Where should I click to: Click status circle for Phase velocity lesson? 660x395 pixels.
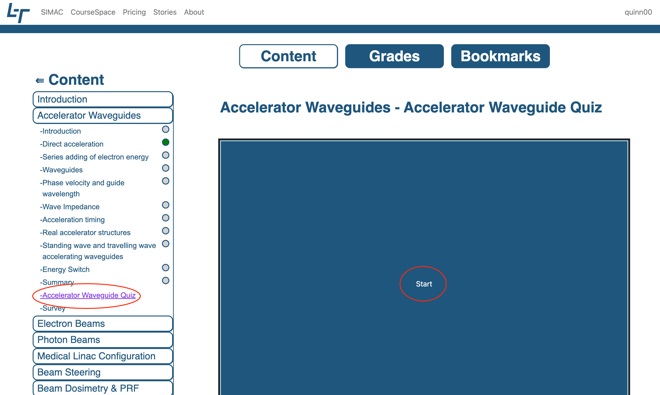click(165, 181)
